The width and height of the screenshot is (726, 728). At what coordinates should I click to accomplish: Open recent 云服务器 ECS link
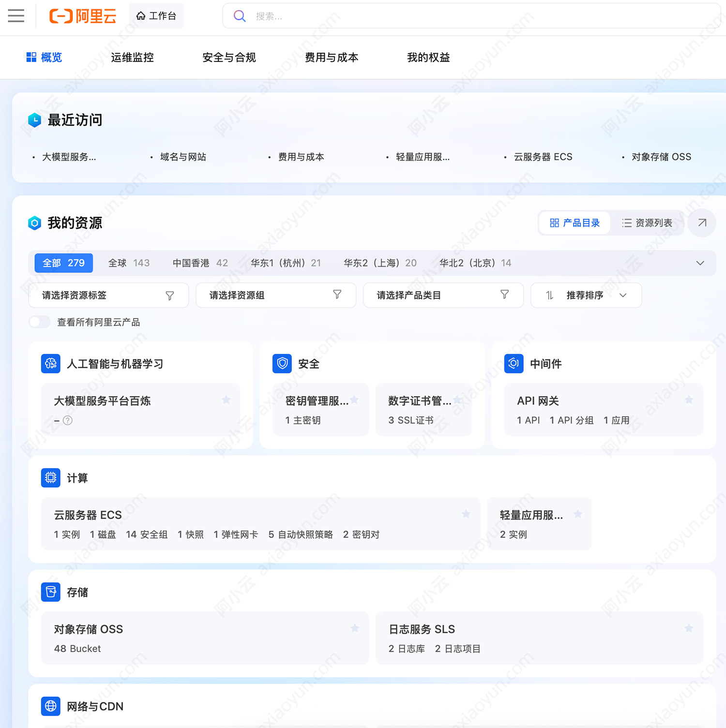coord(543,157)
